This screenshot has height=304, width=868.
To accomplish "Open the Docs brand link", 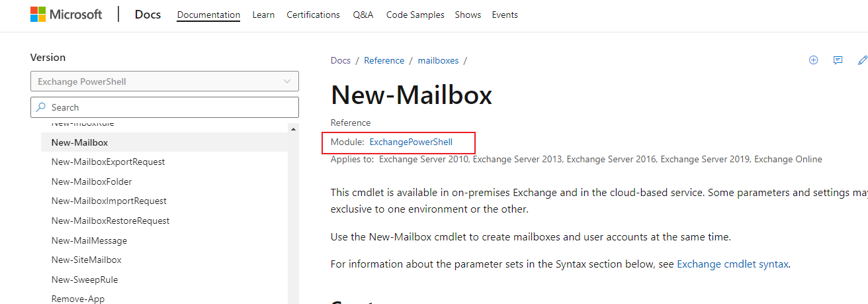I will click(148, 15).
